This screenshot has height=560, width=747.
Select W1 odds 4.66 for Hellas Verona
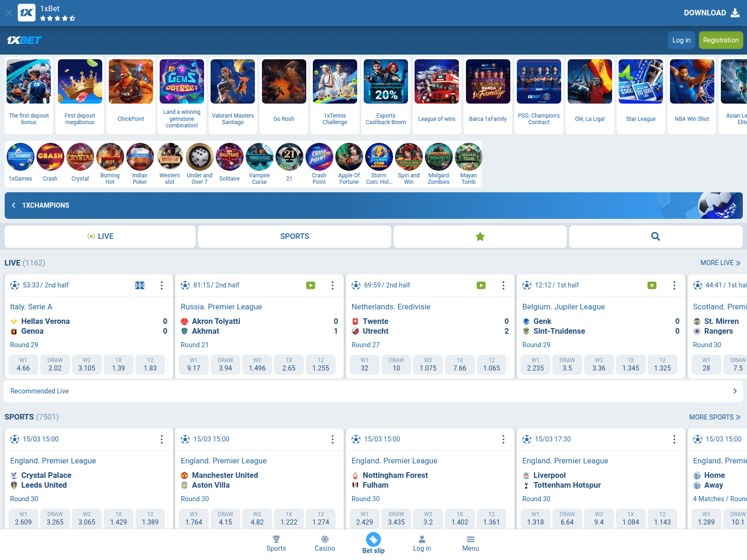(23, 364)
